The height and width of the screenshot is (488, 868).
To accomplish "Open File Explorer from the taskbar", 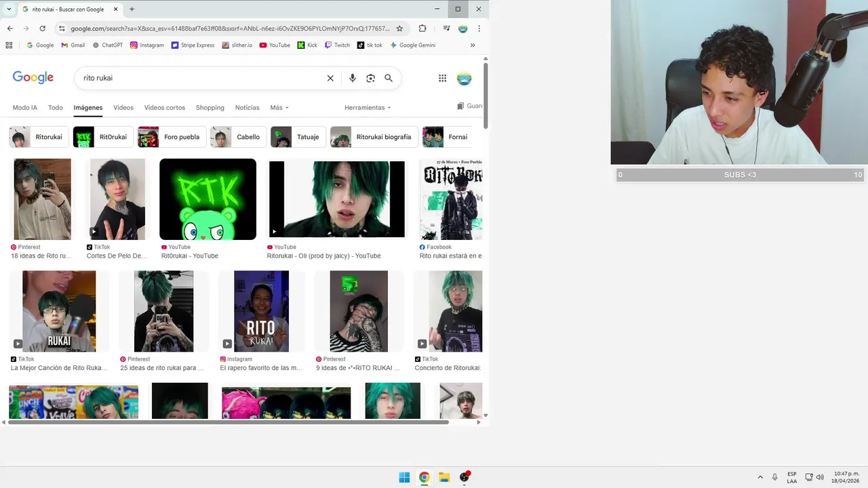I will coord(444,477).
